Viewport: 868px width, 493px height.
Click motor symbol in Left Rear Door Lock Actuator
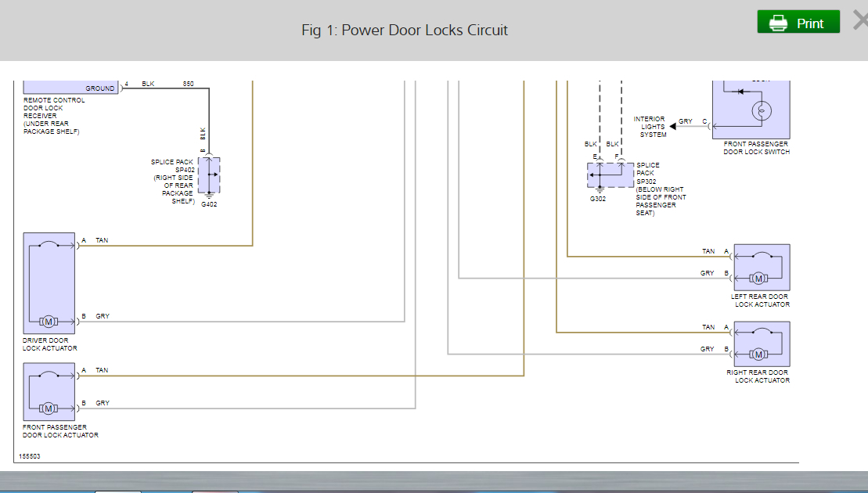pos(758,279)
